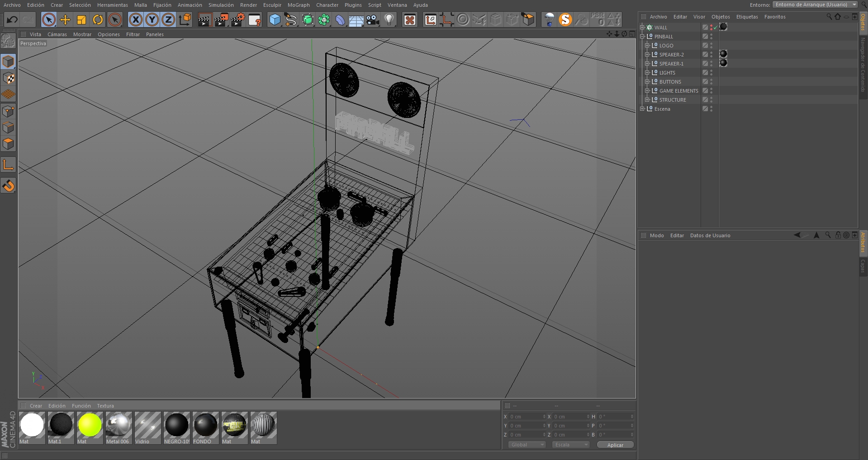
Task: Toggle visibility dots for the LIGHTS object
Action: (711, 73)
